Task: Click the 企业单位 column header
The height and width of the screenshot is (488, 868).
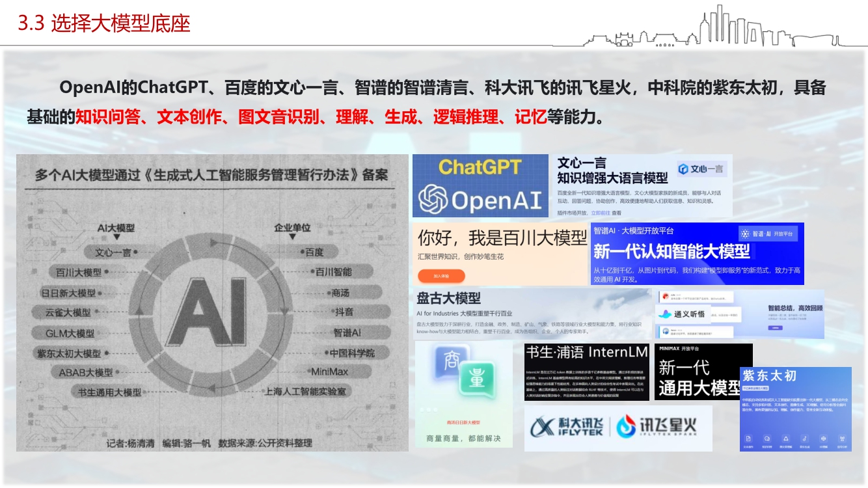Action: [292, 228]
